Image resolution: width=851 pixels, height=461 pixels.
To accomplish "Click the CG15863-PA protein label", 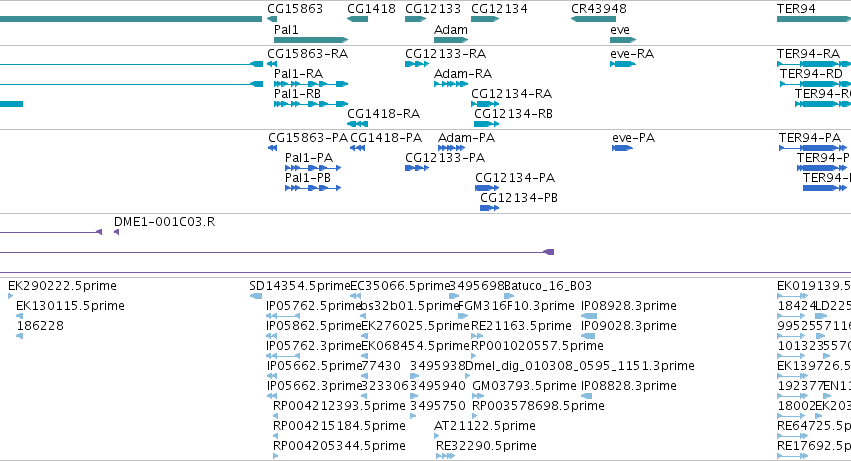I will pos(308,138).
